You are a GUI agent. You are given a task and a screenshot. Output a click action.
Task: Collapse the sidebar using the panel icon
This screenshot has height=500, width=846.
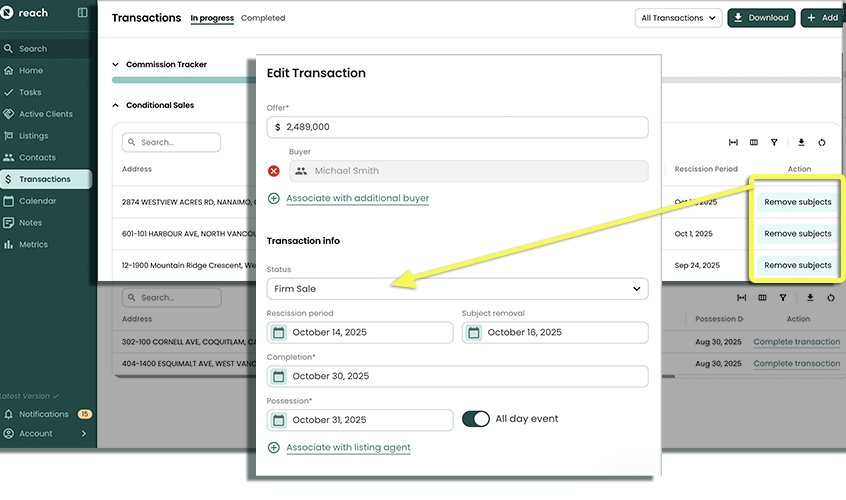[x=82, y=13]
